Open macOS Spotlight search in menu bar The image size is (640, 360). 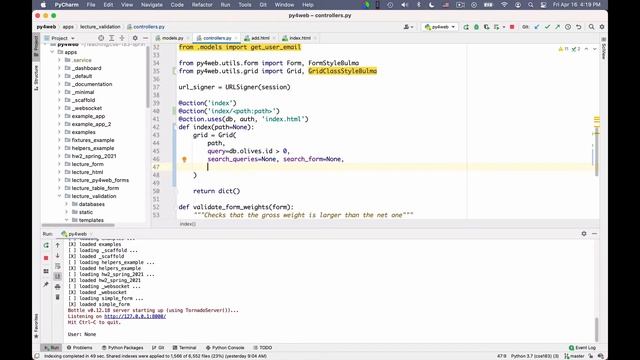click(530, 5)
